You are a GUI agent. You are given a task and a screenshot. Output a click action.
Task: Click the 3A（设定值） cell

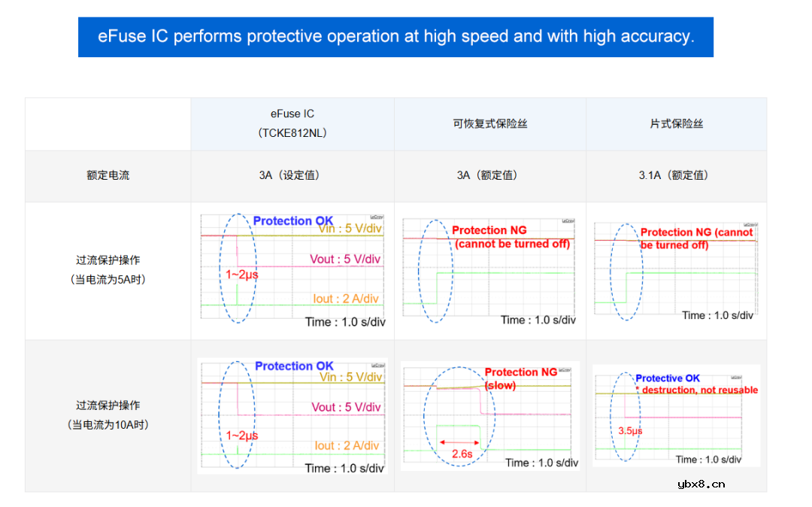(292, 175)
